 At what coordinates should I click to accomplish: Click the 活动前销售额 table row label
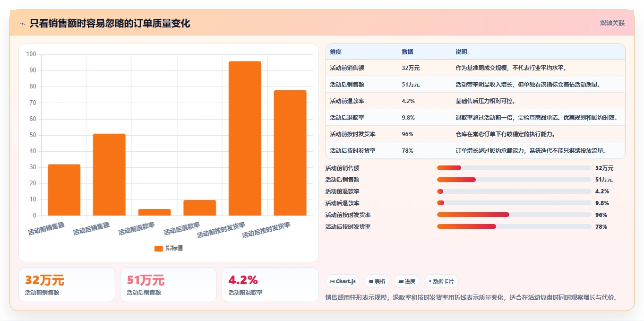coord(347,68)
